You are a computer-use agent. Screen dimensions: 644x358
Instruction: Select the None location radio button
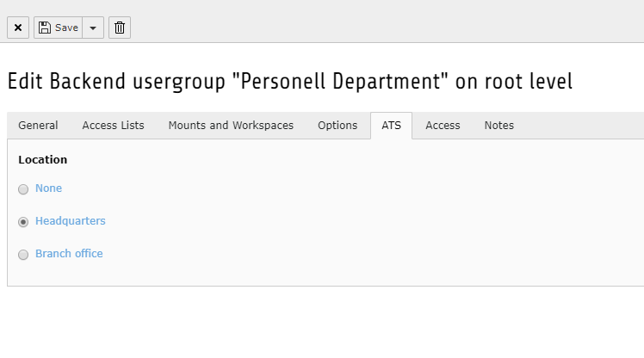tap(23, 189)
